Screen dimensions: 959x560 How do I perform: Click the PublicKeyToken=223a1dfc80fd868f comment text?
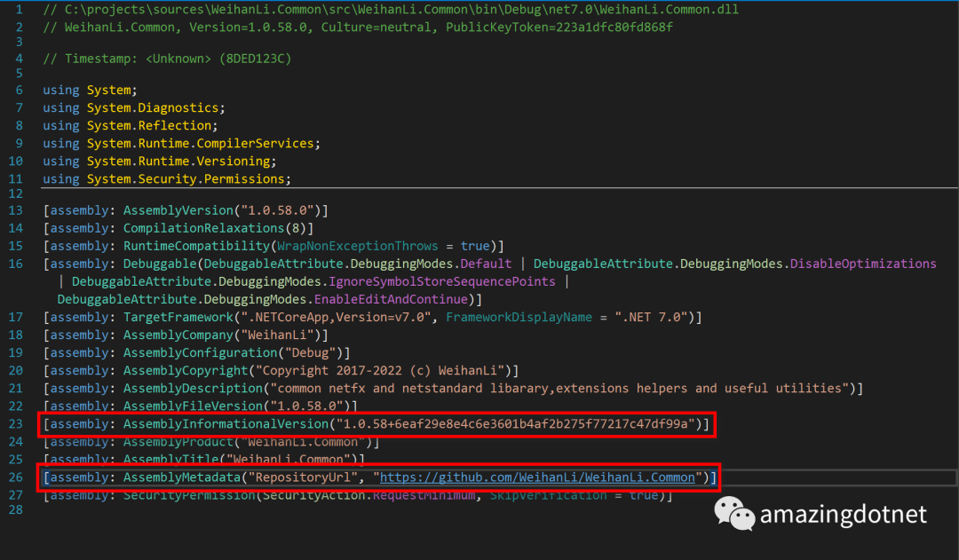[x=559, y=28]
